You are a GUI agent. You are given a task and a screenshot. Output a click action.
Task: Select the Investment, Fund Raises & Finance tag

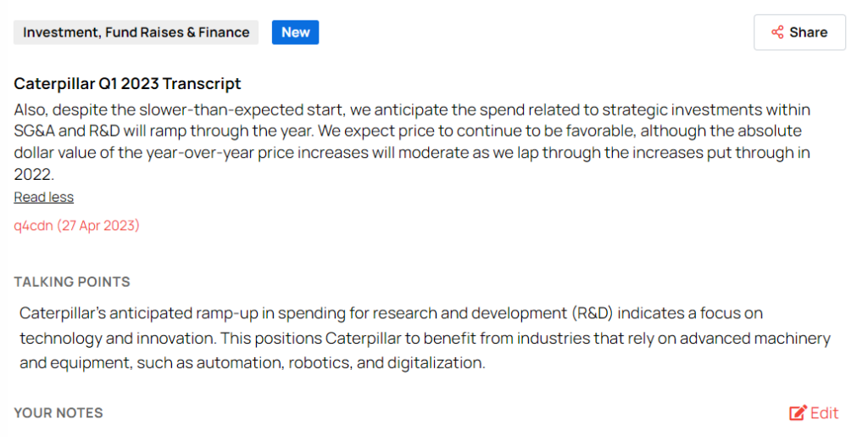[136, 32]
